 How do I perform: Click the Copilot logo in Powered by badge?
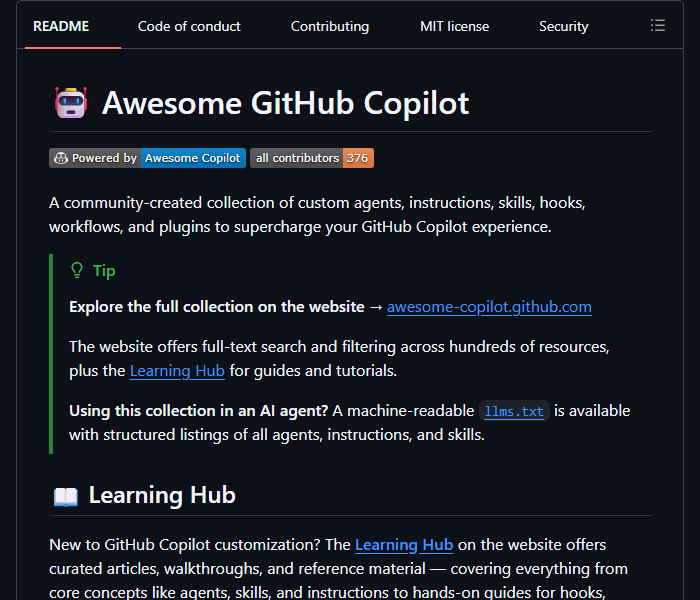(61, 158)
